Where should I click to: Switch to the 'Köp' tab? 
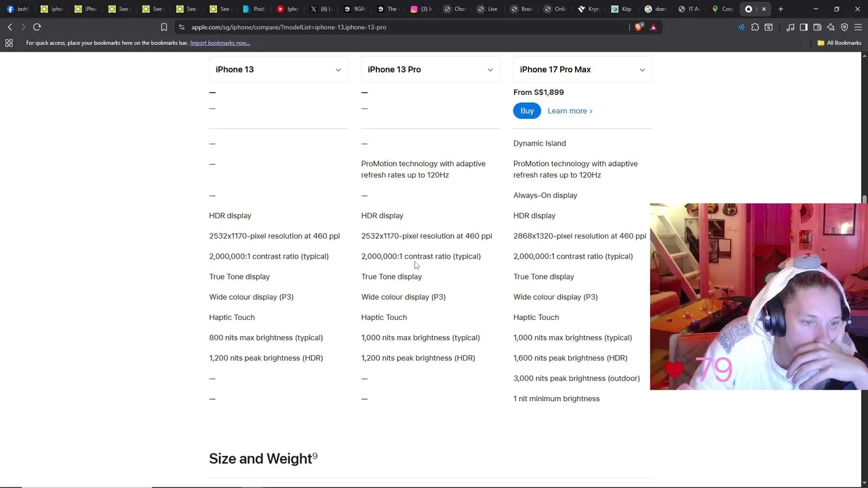622,9
